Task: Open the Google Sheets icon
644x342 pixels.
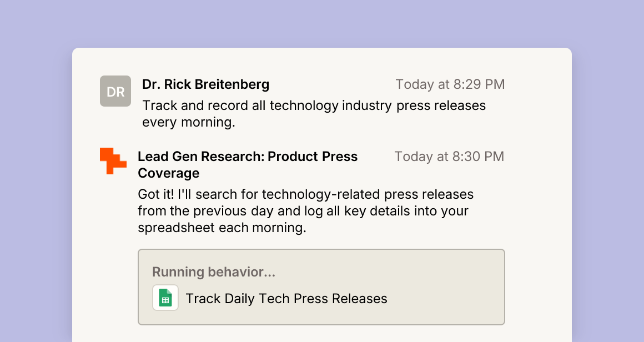Action: pos(165,298)
